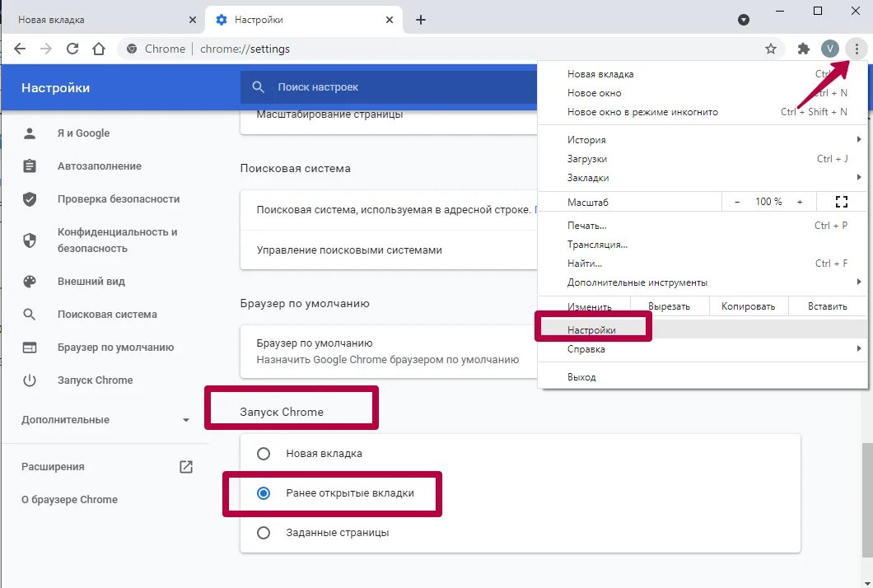Viewport: 873px width, 588px height.
Task: Expand the История submenu
Action: 586,140
